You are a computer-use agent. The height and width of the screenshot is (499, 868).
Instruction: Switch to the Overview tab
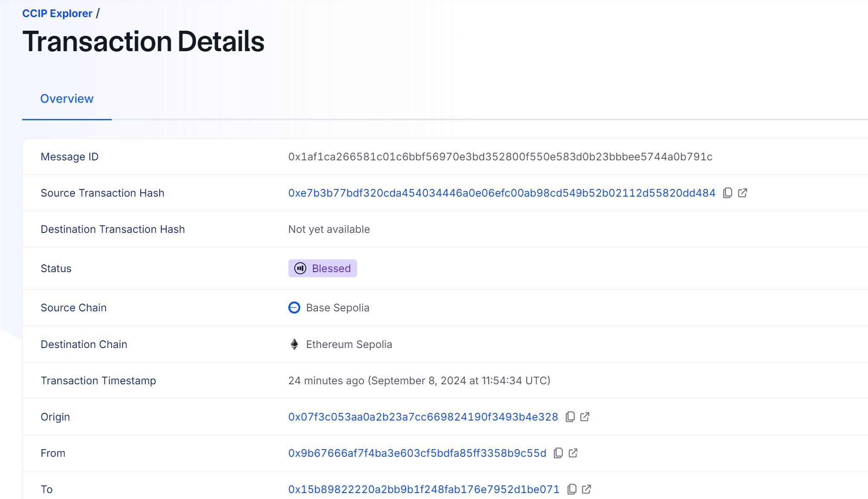click(67, 99)
